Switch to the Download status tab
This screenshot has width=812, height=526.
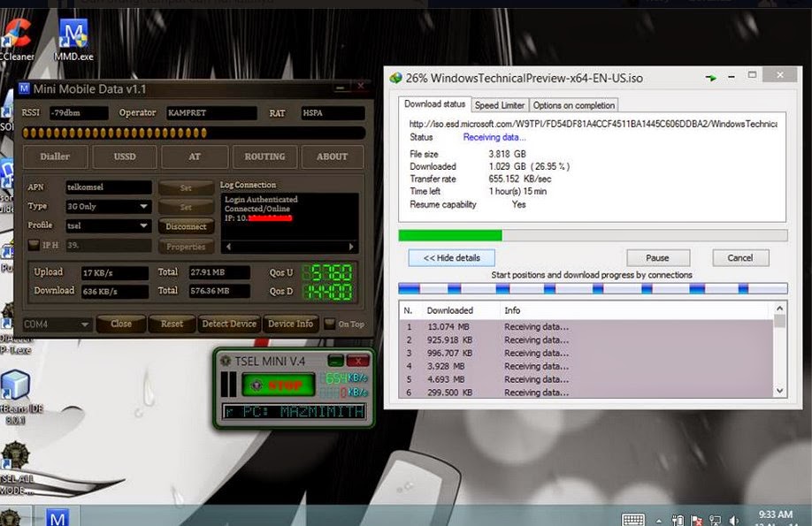(434, 104)
